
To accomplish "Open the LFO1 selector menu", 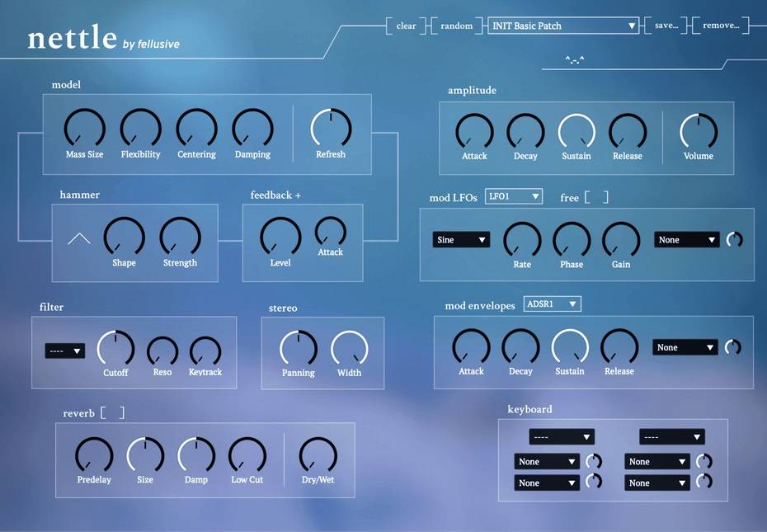I will (x=514, y=196).
